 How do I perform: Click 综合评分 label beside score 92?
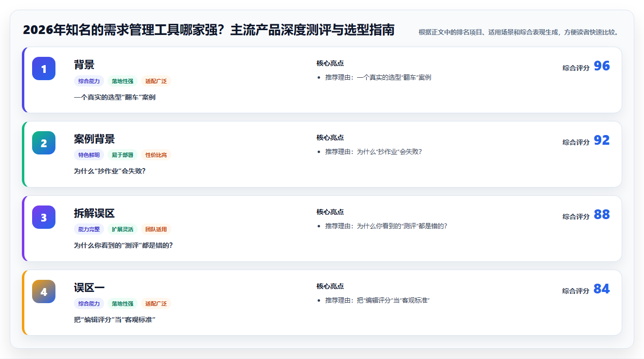pos(576,142)
